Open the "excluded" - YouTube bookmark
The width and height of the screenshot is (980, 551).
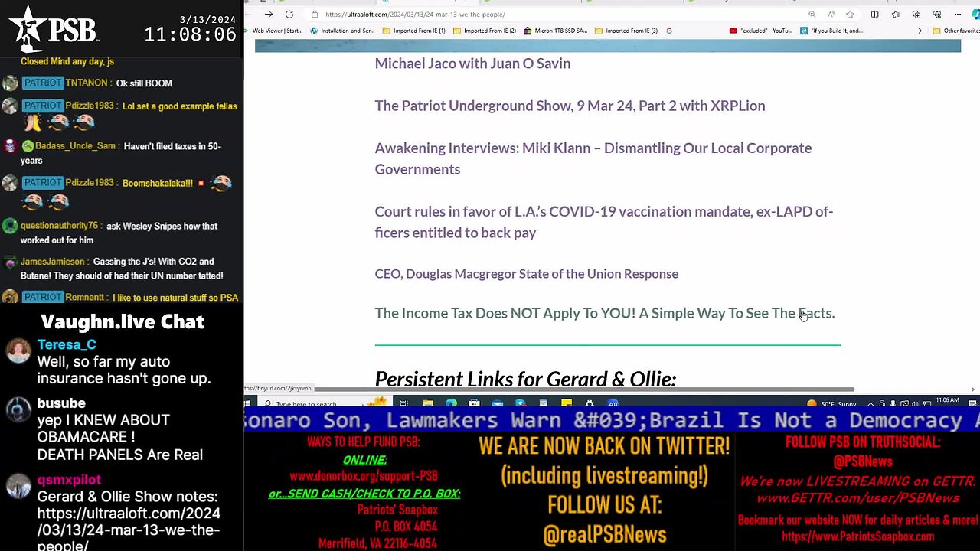click(x=762, y=31)
